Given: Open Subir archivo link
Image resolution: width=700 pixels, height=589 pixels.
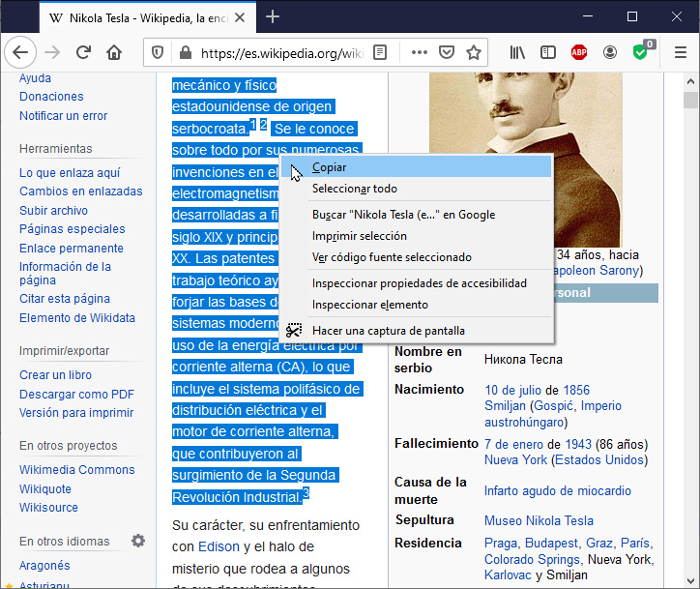Looking at the screenshot, I should click(x=53, y=210).
